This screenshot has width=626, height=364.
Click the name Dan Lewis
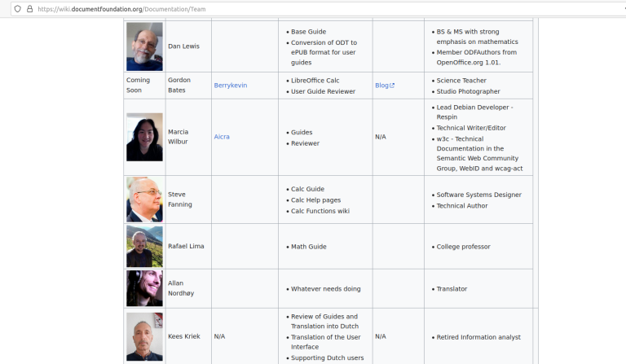(x=183, y=46)
